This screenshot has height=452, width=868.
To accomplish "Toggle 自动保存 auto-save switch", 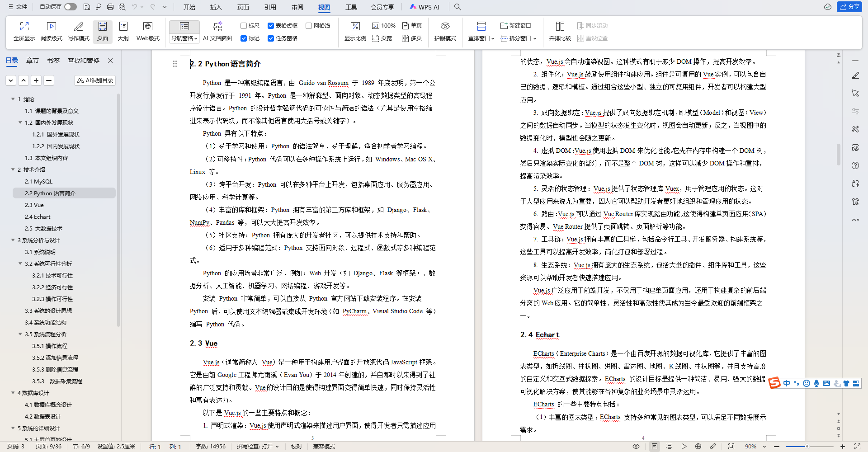I will tap(70, 7).
